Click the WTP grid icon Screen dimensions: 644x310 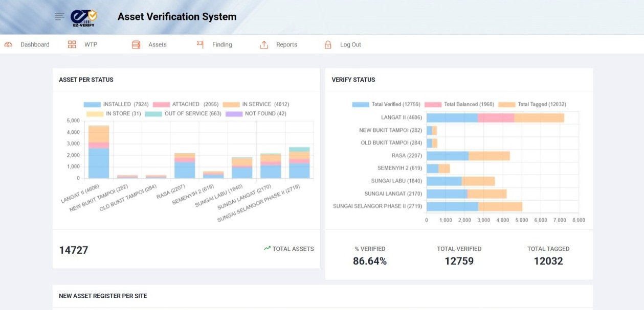point(72,45)
